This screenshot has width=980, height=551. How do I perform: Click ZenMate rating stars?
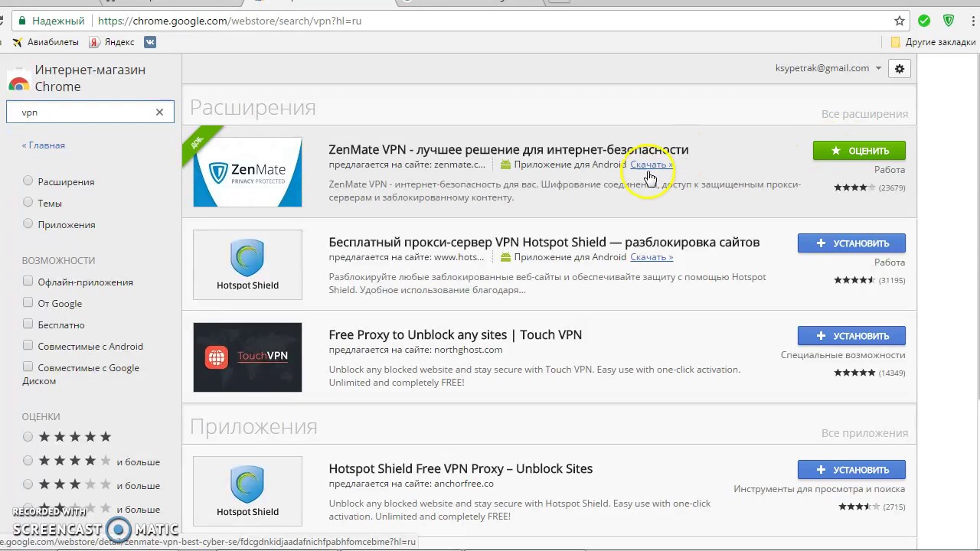(854, 187)
